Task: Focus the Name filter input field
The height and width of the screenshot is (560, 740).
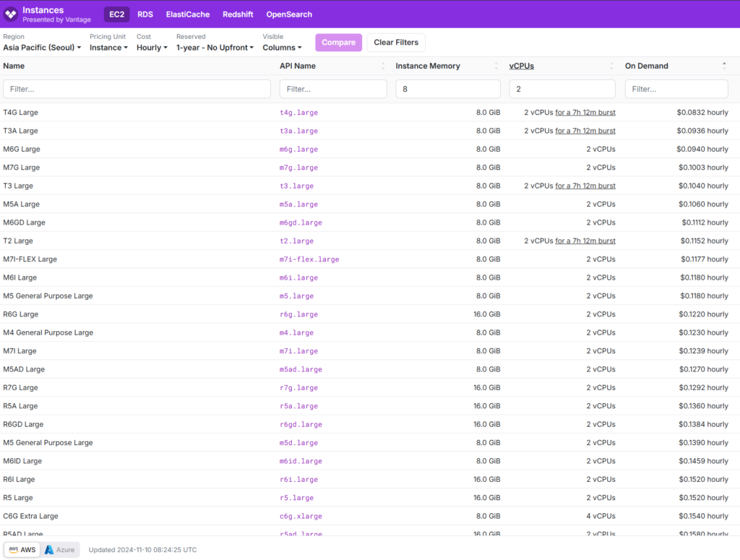Action: pyautogui.click(x=137, y=89)
